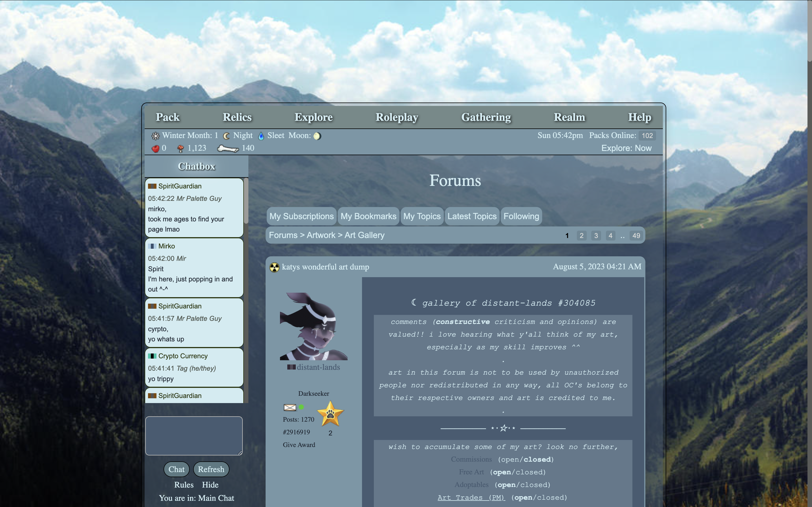
Task: Click into the chat message text box
Action: coord(194,435)
